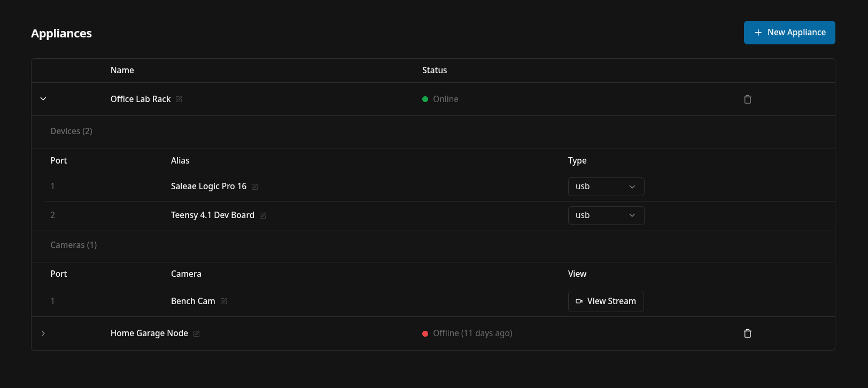This screenshot has height=388, width=868.
Task: View Stream for Bench Cam
Action: pyautogui.click(x=606, y=301)
